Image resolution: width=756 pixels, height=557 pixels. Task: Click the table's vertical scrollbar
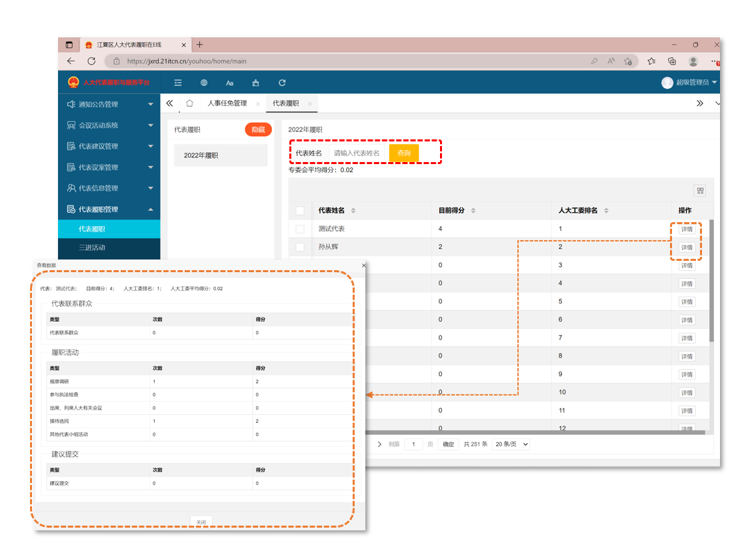711,280
